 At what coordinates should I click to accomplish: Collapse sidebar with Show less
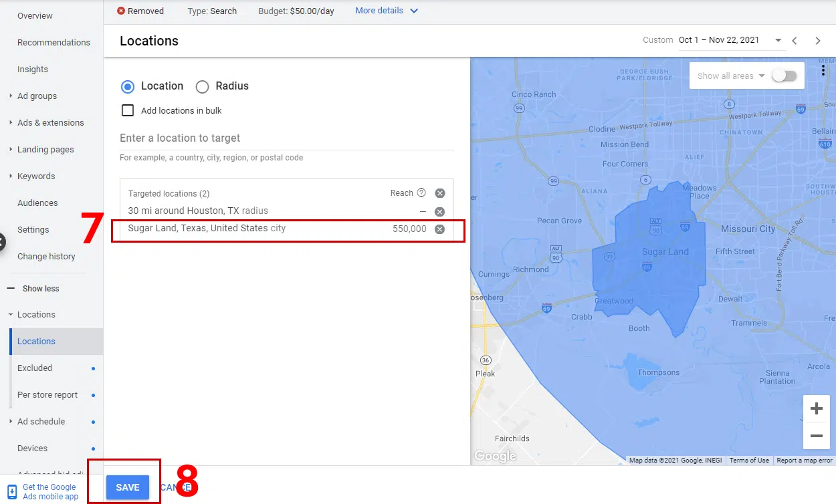tap(33, 288)
